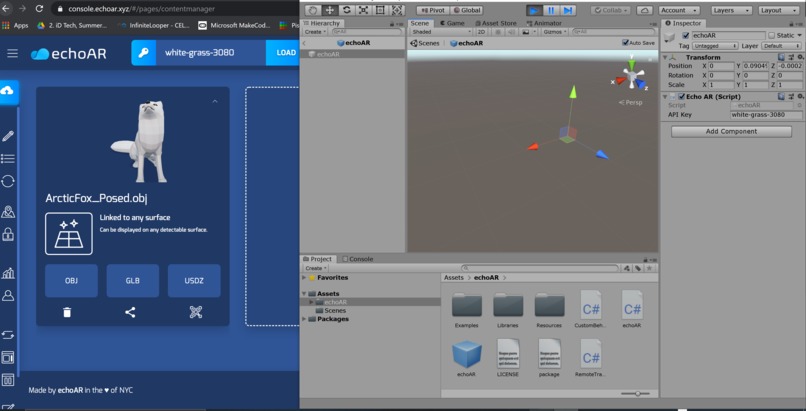
Task: Select the Move tool in Unity toolbar
Action: (329, 10)
